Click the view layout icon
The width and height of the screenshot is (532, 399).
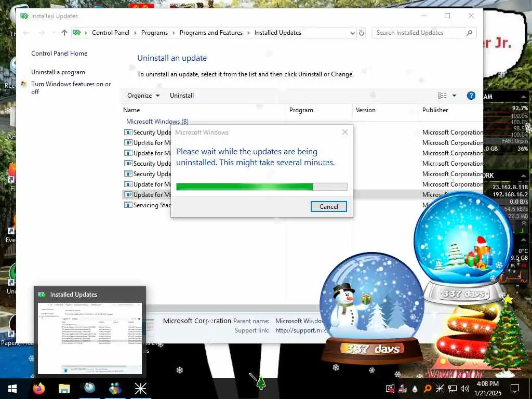pyautogui.click(x=442, y=96)
